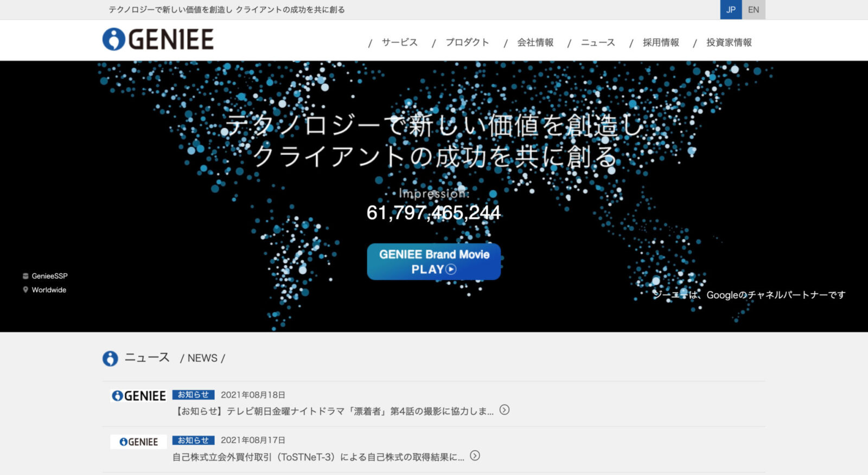The width and height of the screenshot is (868, 475).
Task: Click GENIEE thumbnail of August 17 news
Action: click(x=138, y=442)
